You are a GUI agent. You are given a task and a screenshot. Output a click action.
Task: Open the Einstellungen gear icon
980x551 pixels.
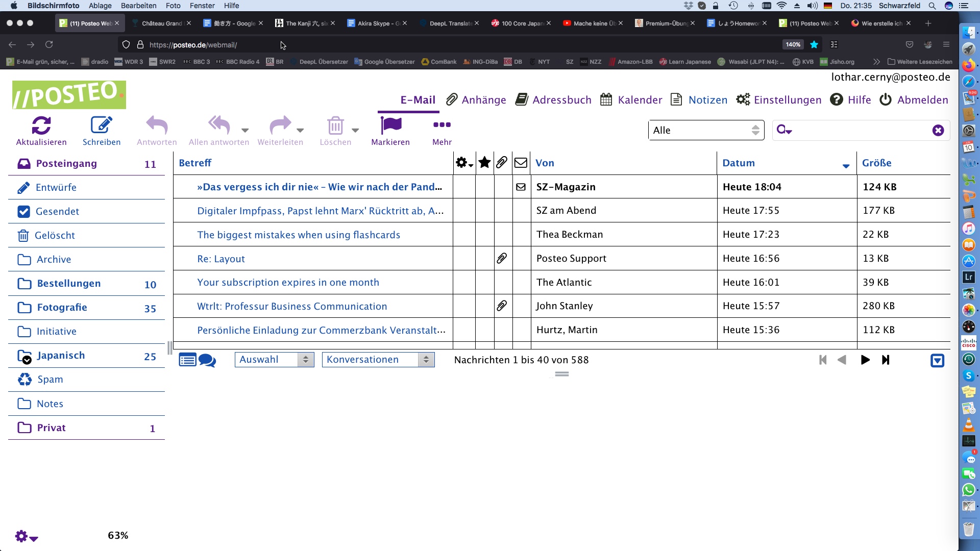(x=743, y=99)
